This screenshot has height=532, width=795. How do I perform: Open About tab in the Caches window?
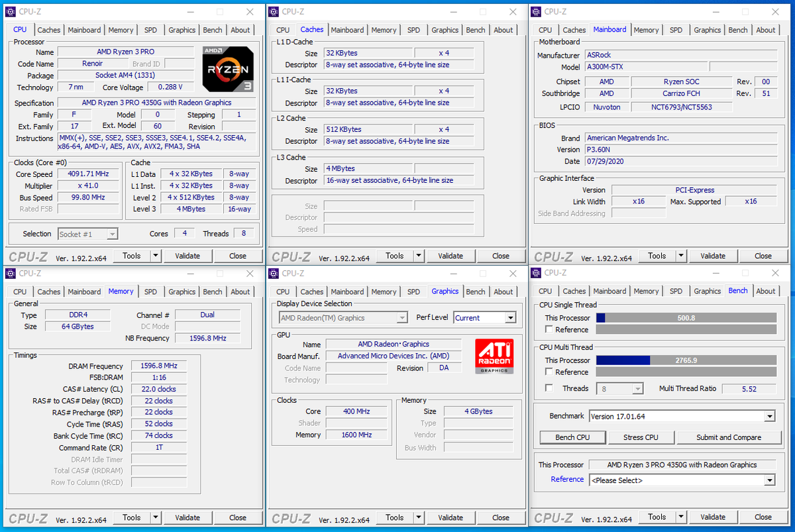pyautogui.click(x=503, y=30)
